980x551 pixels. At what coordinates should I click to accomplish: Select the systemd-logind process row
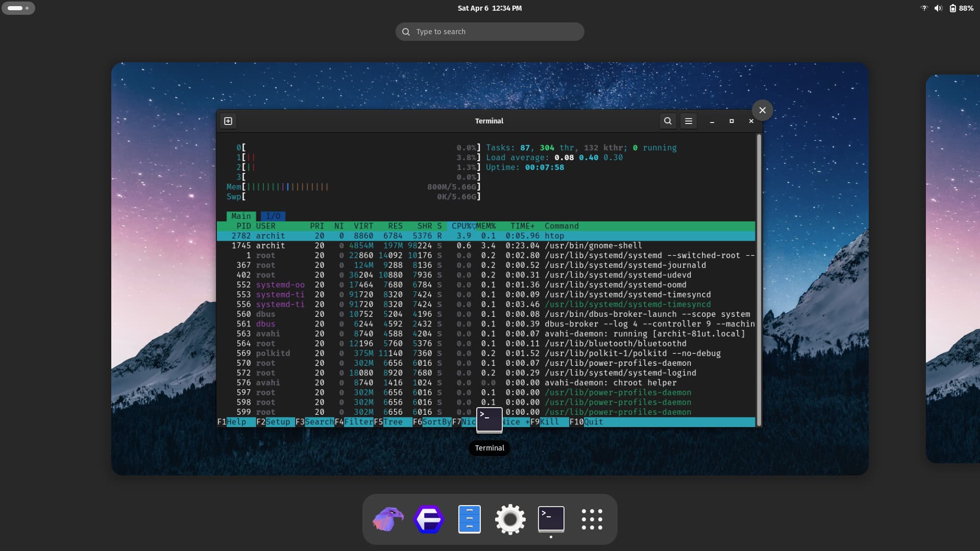(486, 373)
